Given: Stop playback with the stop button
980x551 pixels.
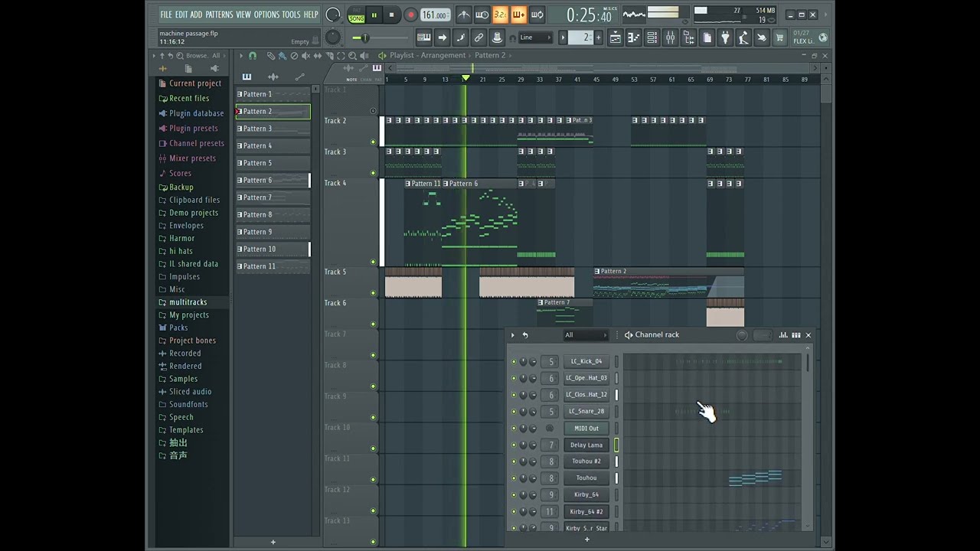Looking at the screenshot, I should (x=391, y=15).
